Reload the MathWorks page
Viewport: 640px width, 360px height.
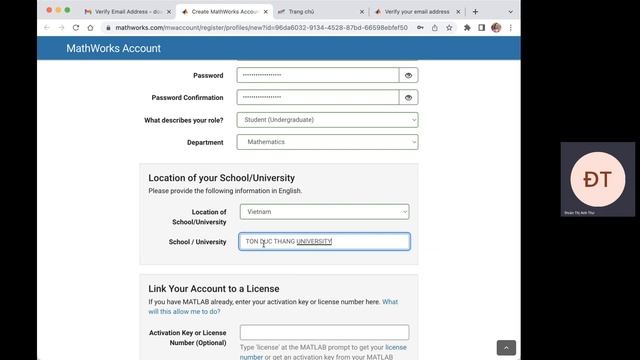pos(76,28)
